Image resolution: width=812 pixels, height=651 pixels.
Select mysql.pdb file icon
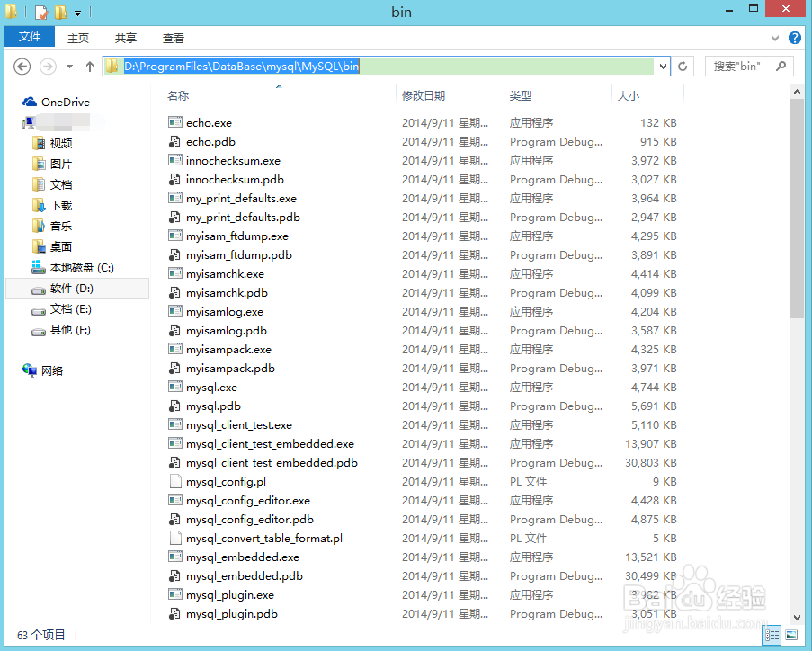click(x=175, y=406)
